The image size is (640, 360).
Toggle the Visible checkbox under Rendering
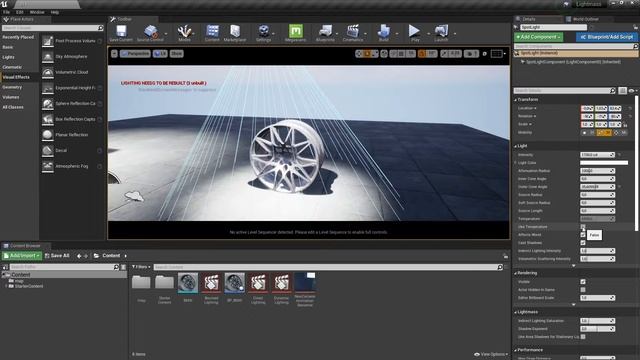point(583,282)
